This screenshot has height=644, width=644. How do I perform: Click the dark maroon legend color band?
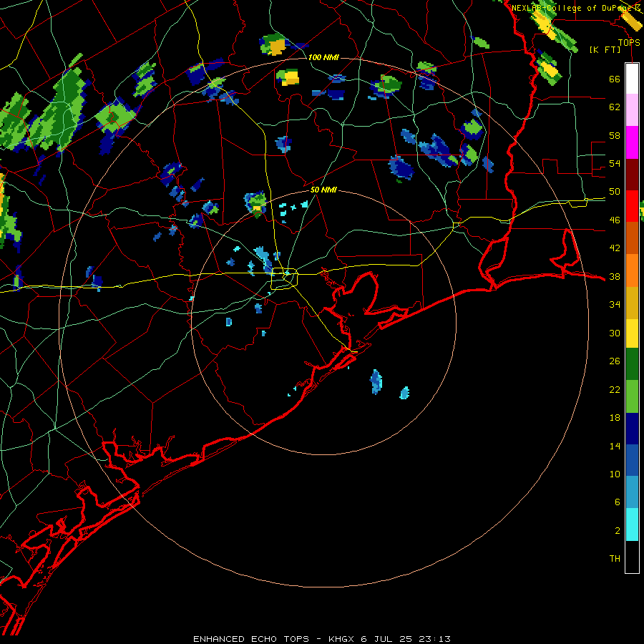(632, 175)
